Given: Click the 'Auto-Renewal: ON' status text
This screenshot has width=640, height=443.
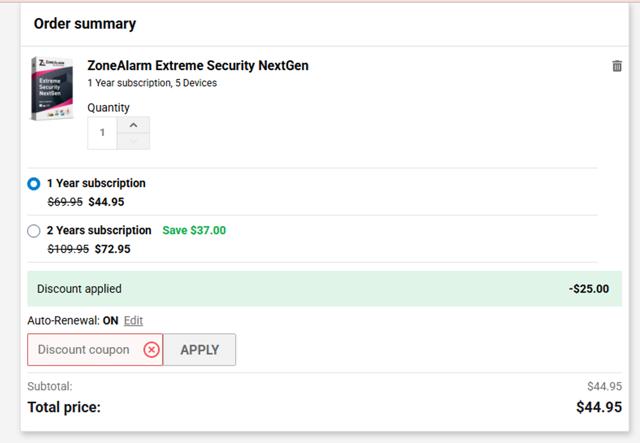Looking at the screenshot, I should 73,321.
